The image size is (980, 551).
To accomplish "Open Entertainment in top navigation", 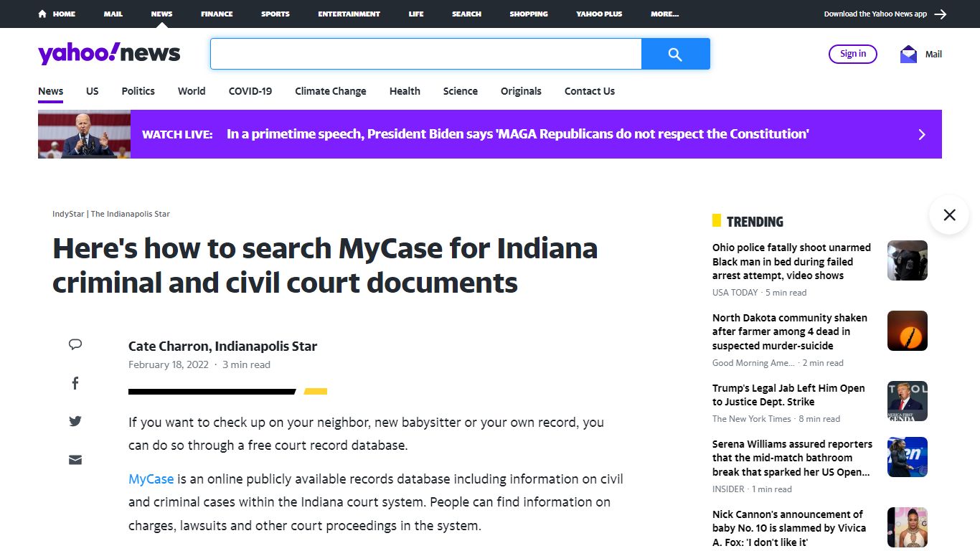I will coord(349,14).
